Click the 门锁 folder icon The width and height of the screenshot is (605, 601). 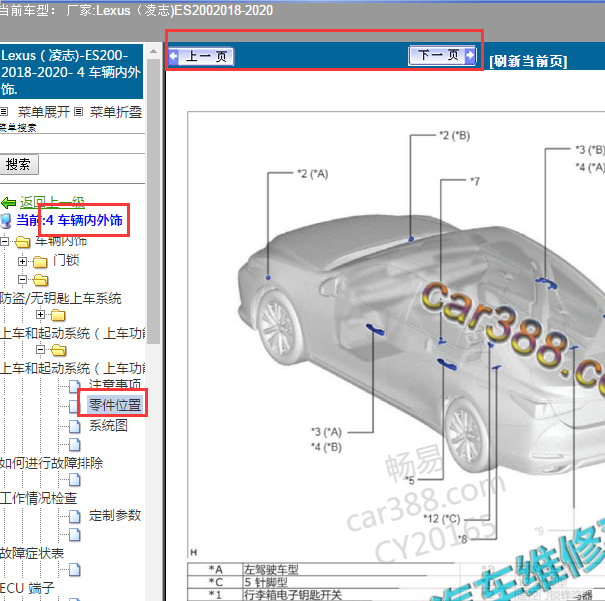pos(40,262)
